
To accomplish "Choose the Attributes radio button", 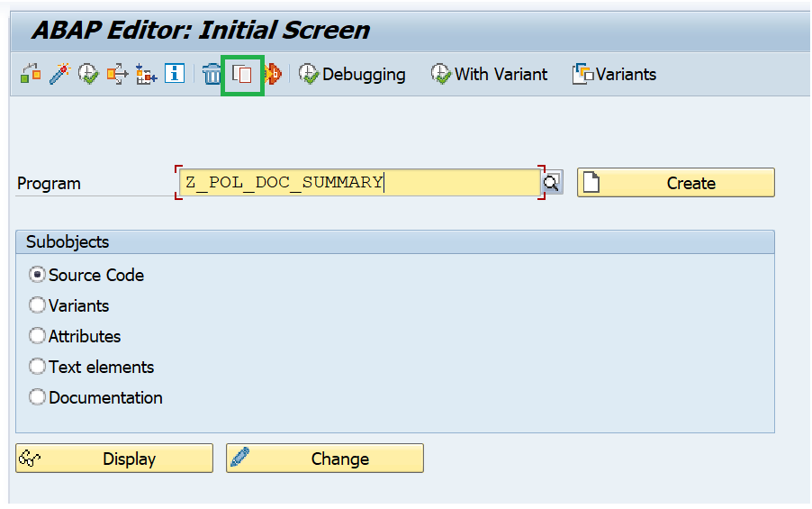I will point(37,336).
